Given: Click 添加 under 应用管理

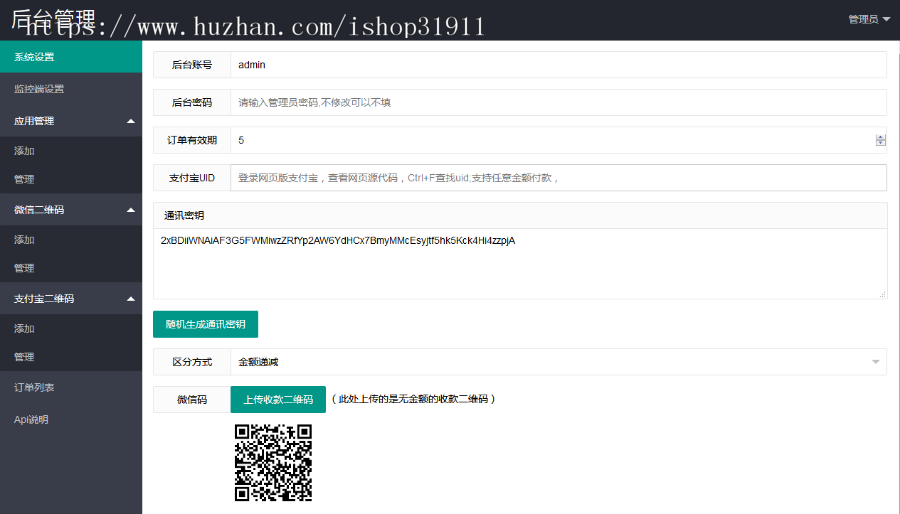Looking at the screenshot, I should (x=71, y=151).
